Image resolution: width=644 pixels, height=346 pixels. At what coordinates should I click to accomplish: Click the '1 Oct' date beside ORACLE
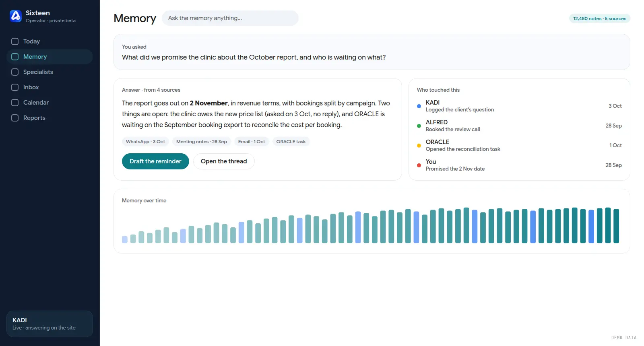(615, 145)
